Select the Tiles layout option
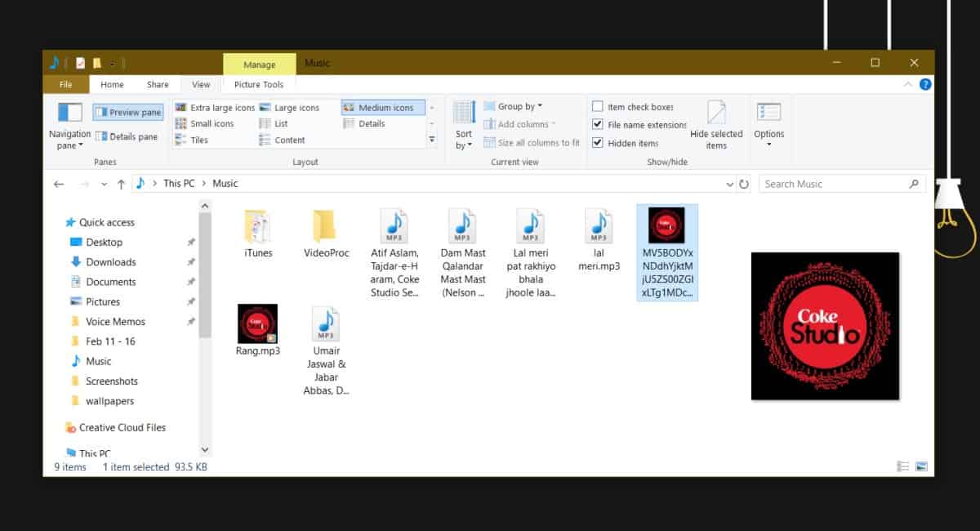 click(191, 140)
